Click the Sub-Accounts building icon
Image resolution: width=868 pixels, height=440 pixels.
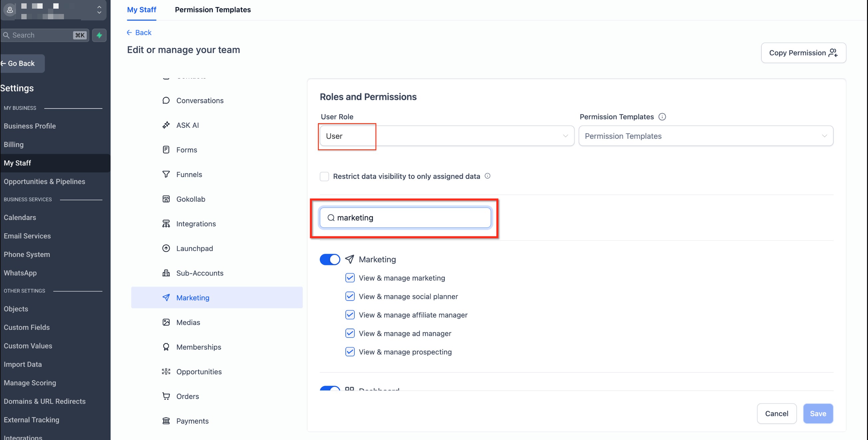pos(166,273)
